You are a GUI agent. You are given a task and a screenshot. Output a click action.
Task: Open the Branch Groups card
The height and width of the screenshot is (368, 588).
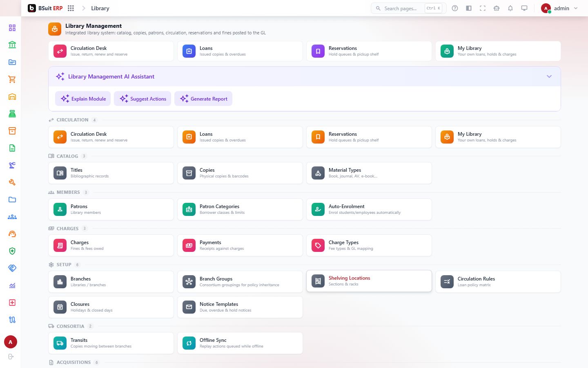click(x=240, y=282)
